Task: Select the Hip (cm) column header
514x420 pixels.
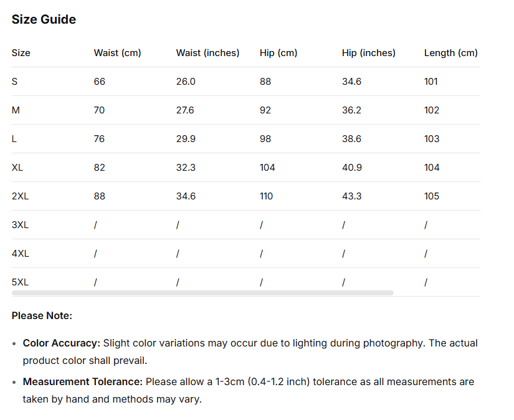Action: coord(278,53)
